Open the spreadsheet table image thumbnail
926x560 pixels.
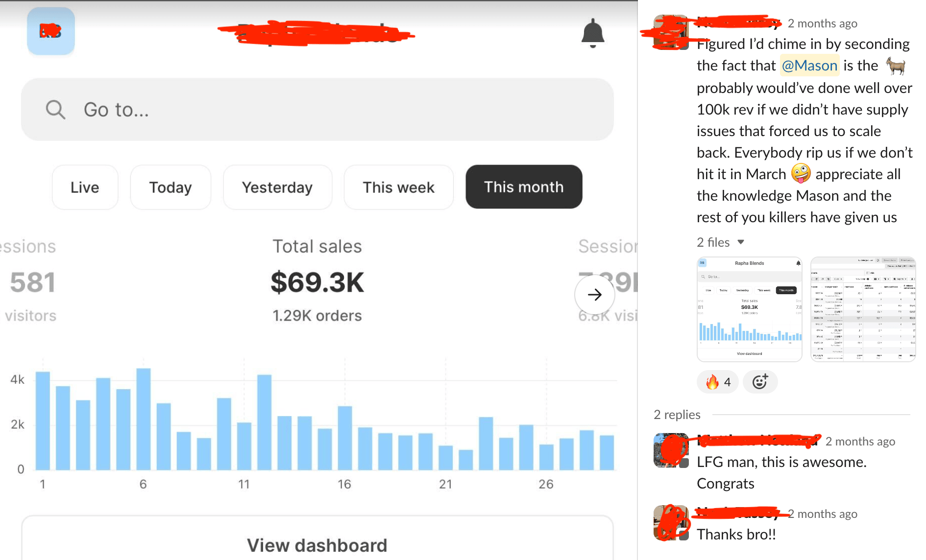click(863, 309)
